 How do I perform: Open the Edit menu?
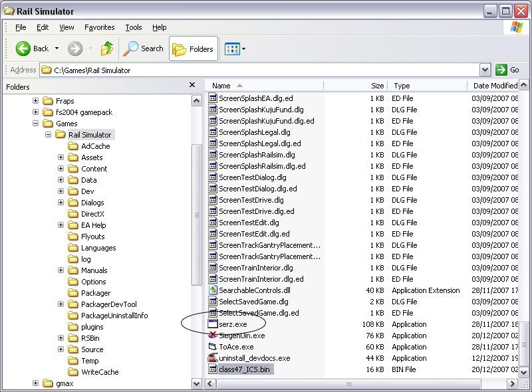click(x=43, y=27)
